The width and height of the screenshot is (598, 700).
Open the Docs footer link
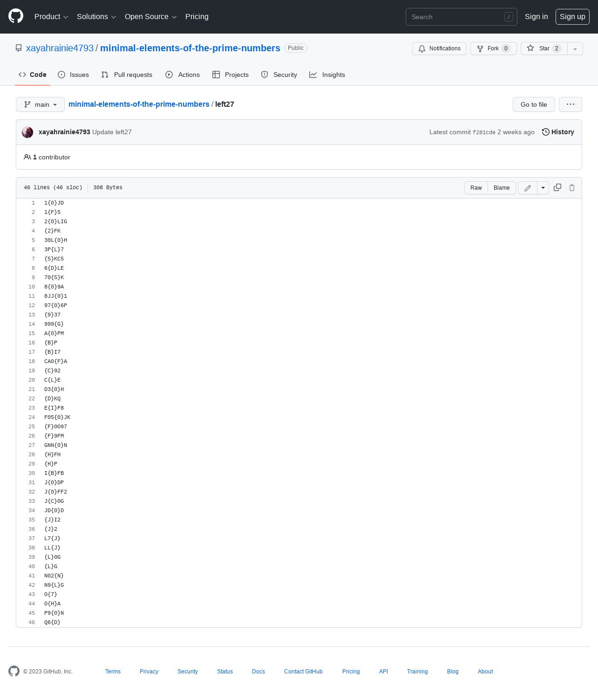[258, 672]
